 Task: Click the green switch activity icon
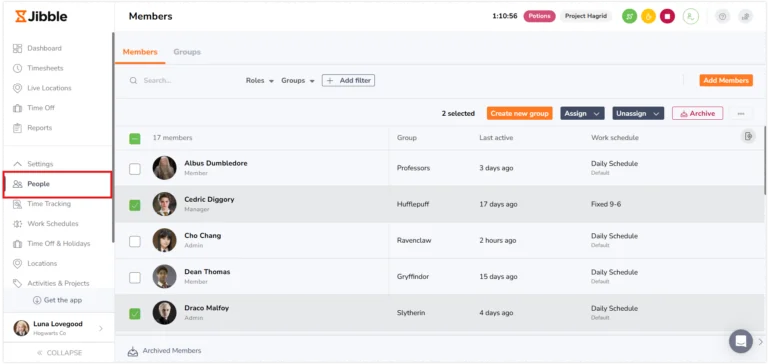tap(629, 16)
